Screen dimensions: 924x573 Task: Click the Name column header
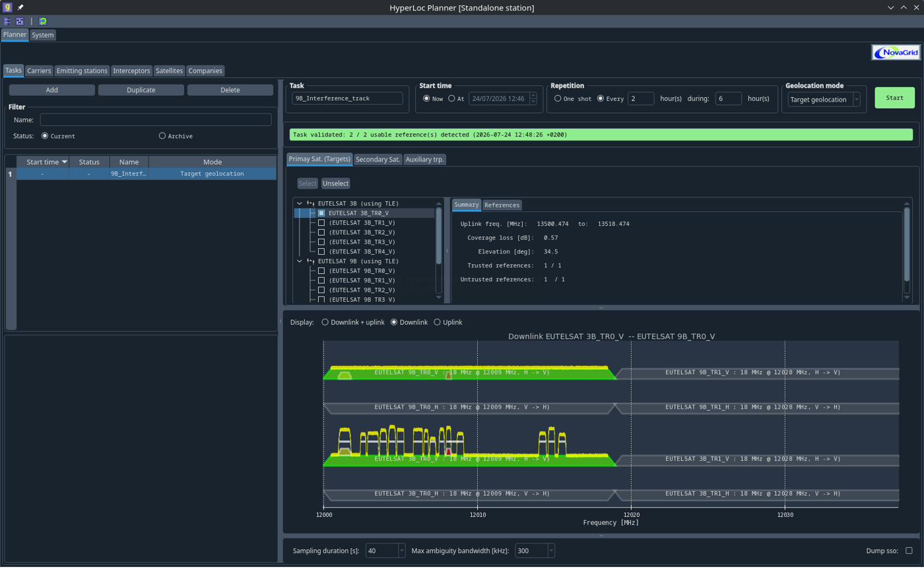click(129, 162)
